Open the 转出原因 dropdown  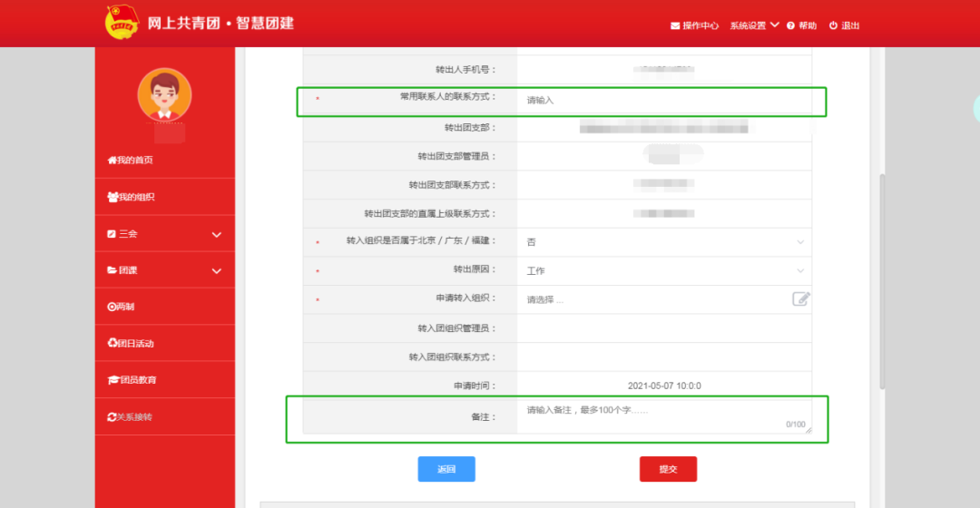click(663, 271)
